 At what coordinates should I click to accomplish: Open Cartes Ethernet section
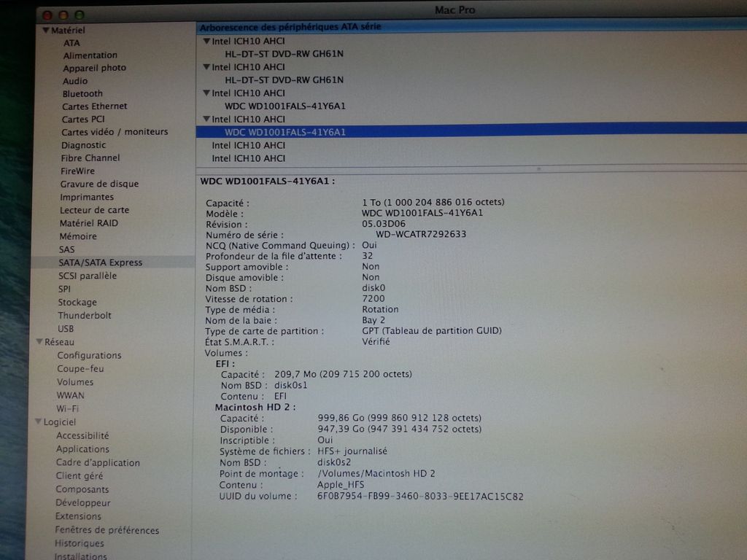pos(94,106)
